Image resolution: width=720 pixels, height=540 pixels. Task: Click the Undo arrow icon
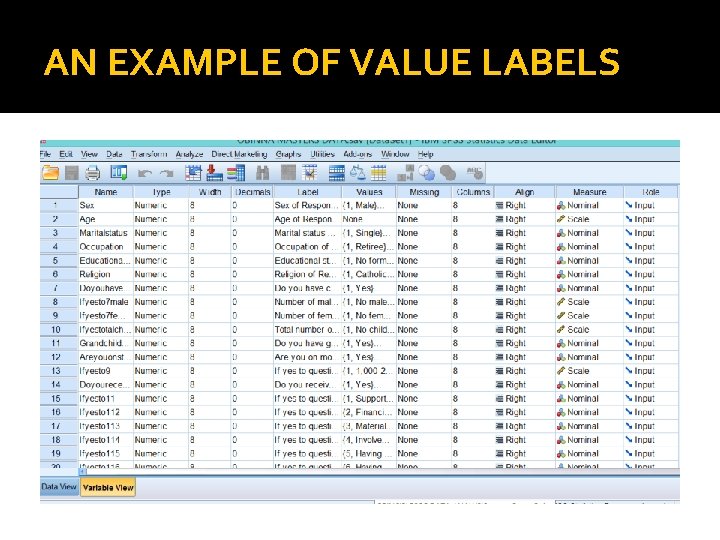(145, 174)
